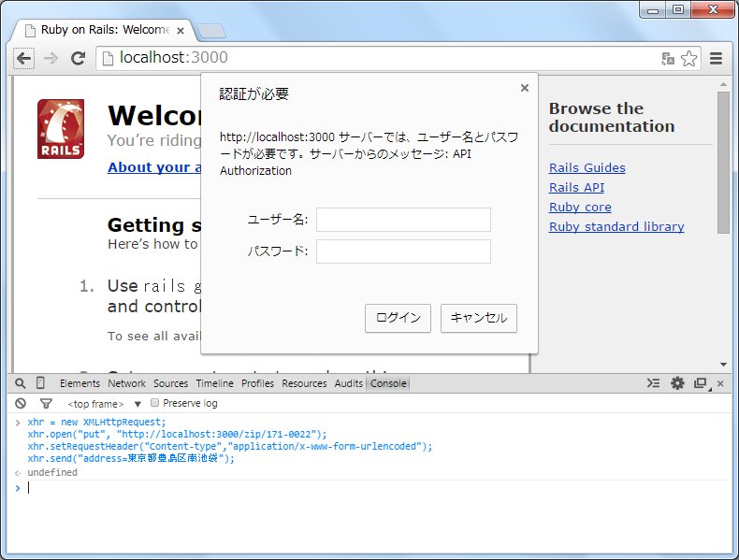739x560 pixels.
Task: Minimize the browser window
Action: [x=653, y=10]
